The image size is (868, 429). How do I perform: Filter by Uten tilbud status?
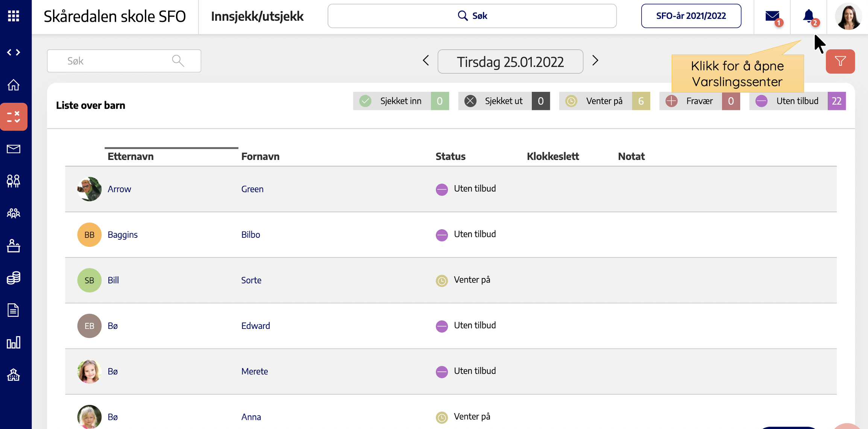[797, 101]
